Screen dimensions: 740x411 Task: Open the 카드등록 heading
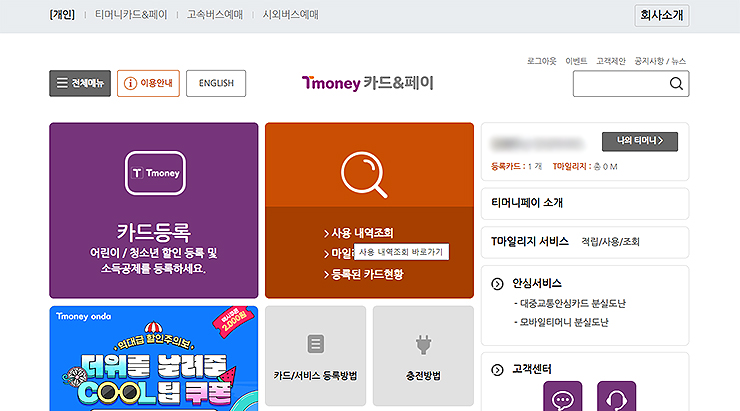154,232
